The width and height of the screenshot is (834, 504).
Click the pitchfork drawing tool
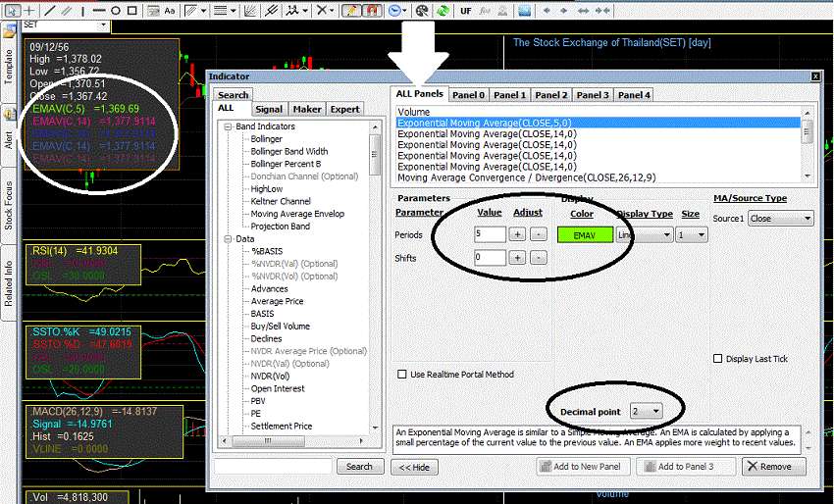(x=272, y=10)
